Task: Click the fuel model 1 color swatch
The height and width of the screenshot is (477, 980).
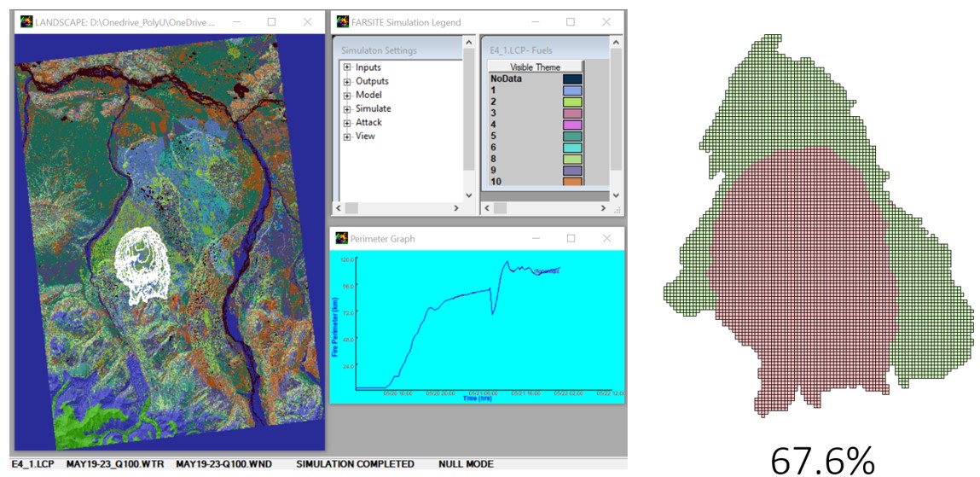Action: (x=572, y=90)
